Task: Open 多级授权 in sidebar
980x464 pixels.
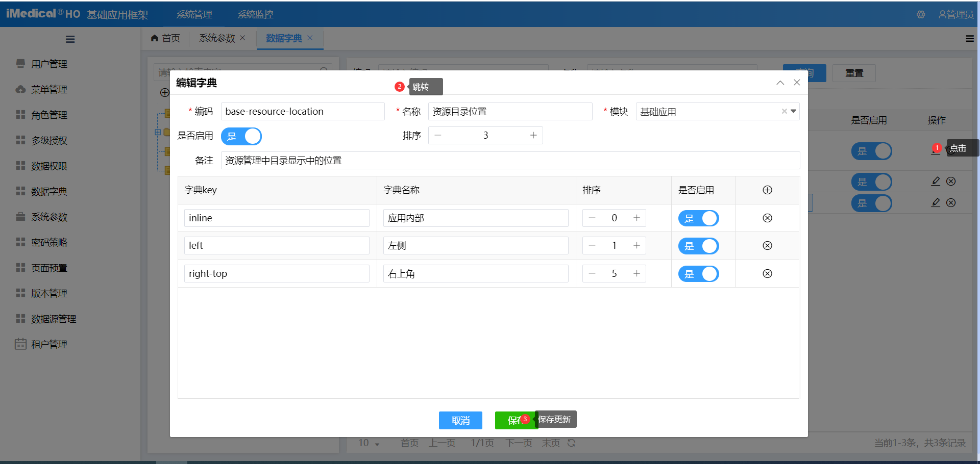Action: (49, 141)
